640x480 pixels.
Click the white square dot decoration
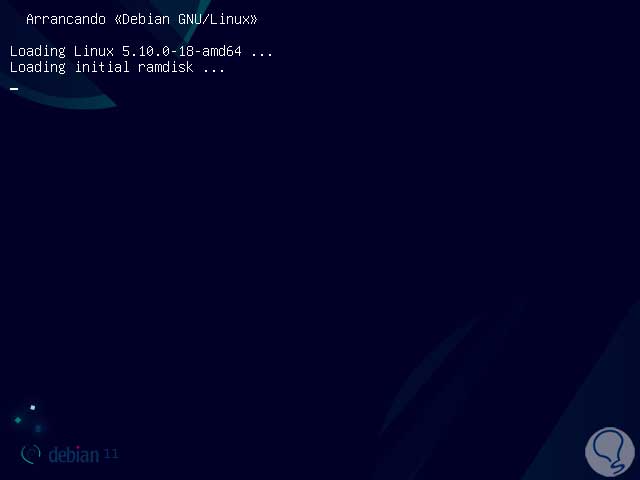click(x=33, y=407)
